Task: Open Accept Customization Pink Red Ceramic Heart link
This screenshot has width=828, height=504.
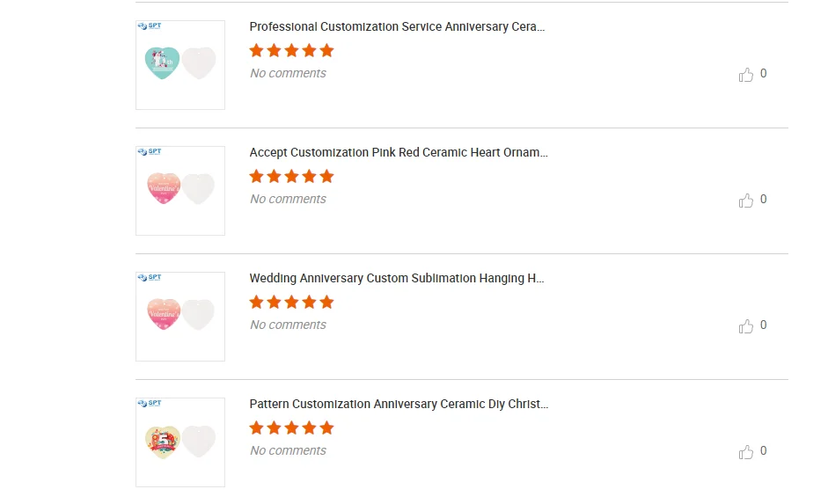Action: tap(398, 153)
